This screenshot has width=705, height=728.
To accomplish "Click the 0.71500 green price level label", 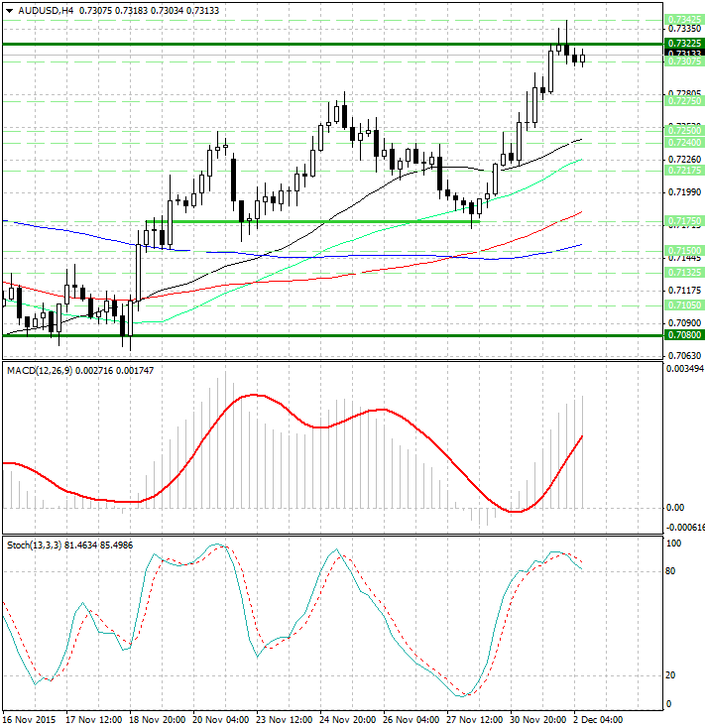I will point(684,251).
